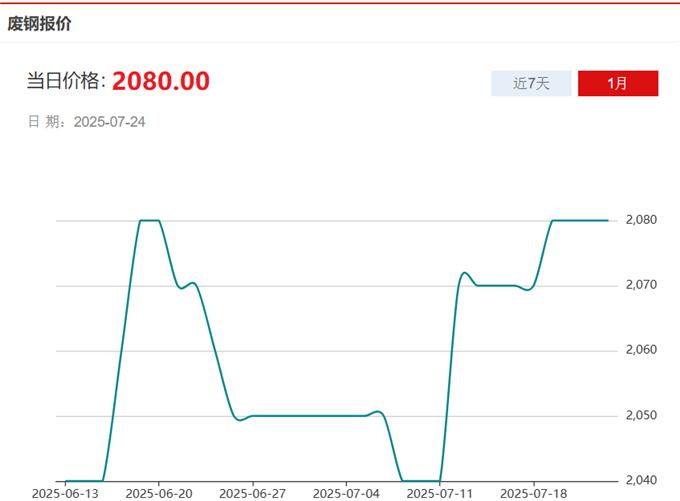The width and height of the screenshot is (680, 501).
Task: Click y-axis value 2,040
Action: pos(641,480)
